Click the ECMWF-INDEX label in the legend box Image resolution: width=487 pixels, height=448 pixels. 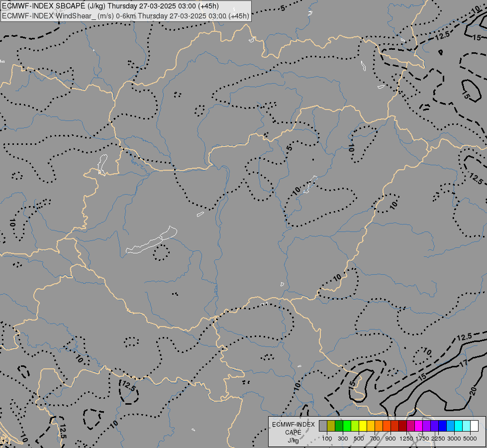point(293,425)
